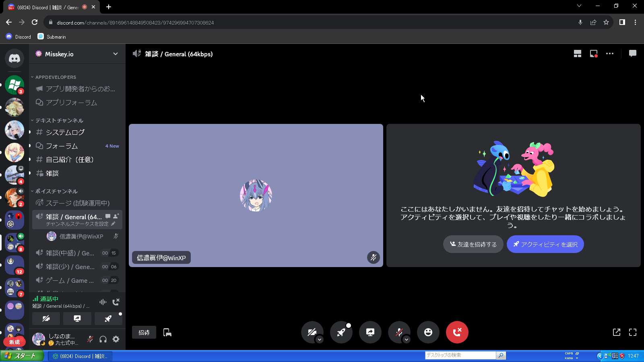Image resolution: width=644 pixels, height=362 pixels.
Task: Open server folder with 7 notifications
Action: 14,288
